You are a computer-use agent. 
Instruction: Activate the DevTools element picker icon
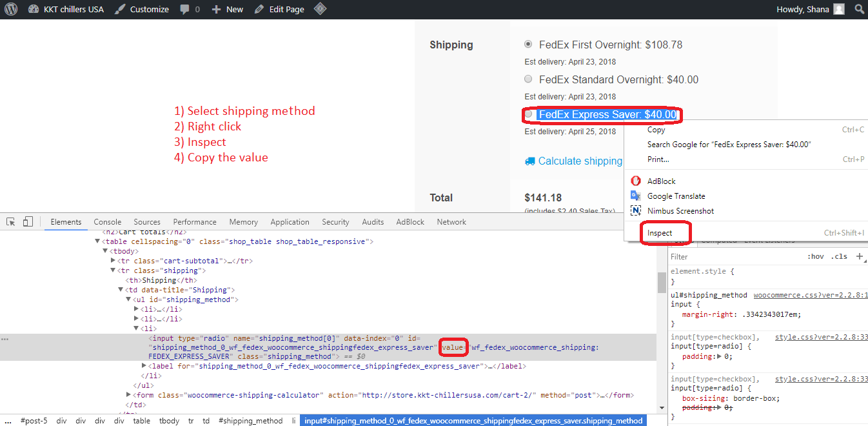tap(11, 221)
